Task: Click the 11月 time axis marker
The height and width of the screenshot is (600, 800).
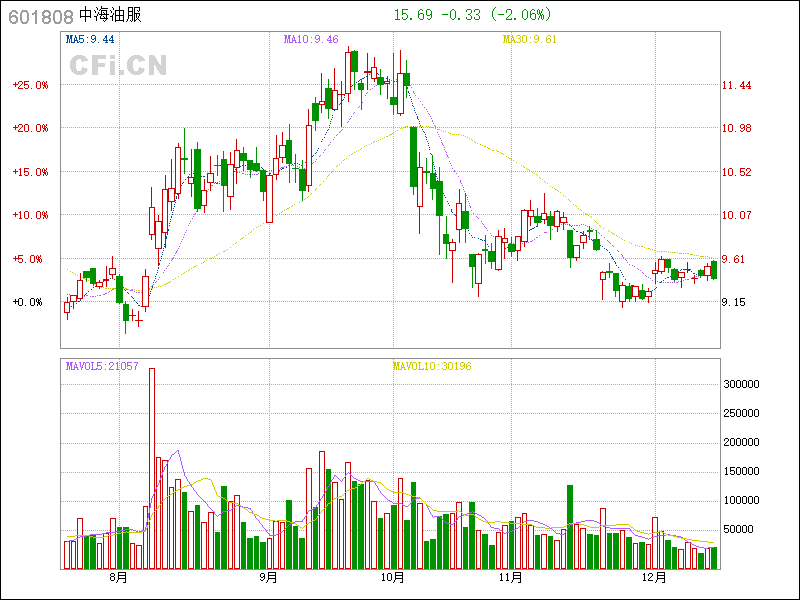Action: pos(512,578)
